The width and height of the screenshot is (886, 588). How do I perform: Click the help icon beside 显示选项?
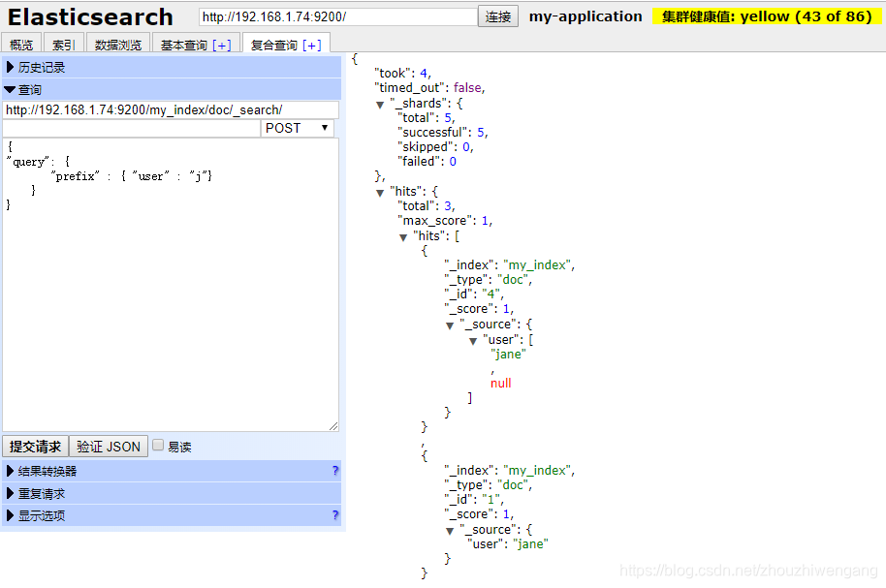[335, 515]
